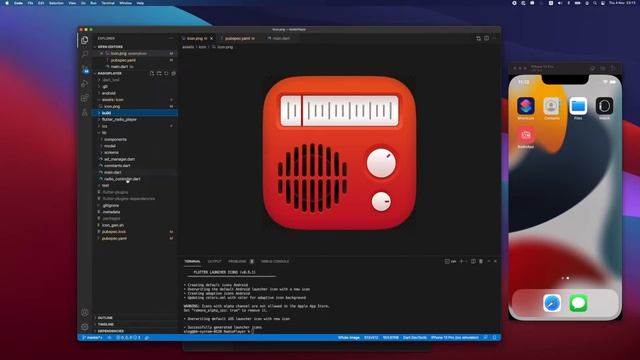Screen dimensions: 640x360
Task: Open the Accounts icon in the activity bar
Action: click(84, 313)
